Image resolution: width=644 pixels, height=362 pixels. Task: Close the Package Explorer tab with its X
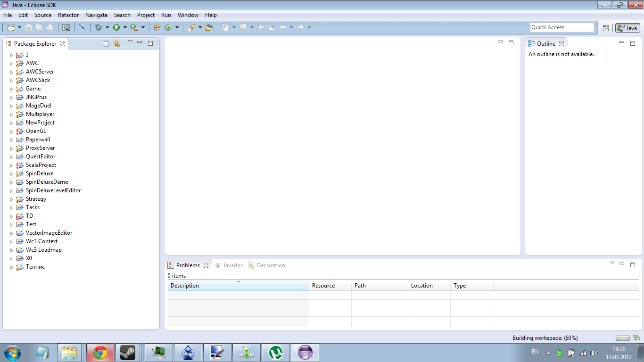pos(62,44)
